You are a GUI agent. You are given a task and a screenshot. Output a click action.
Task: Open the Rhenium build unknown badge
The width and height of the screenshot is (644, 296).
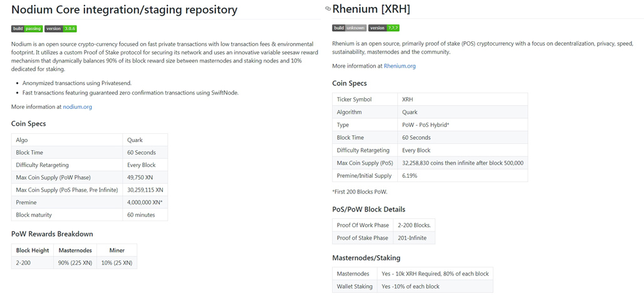coord(349,28)
